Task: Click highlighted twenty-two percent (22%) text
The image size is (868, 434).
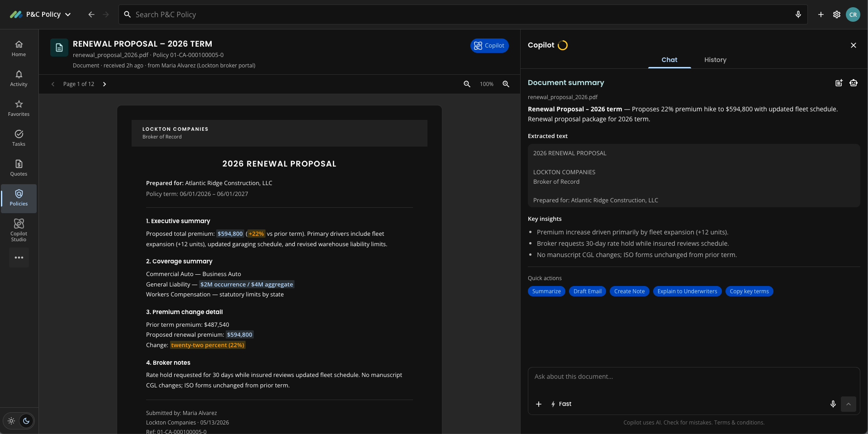Action: point(208,345)
